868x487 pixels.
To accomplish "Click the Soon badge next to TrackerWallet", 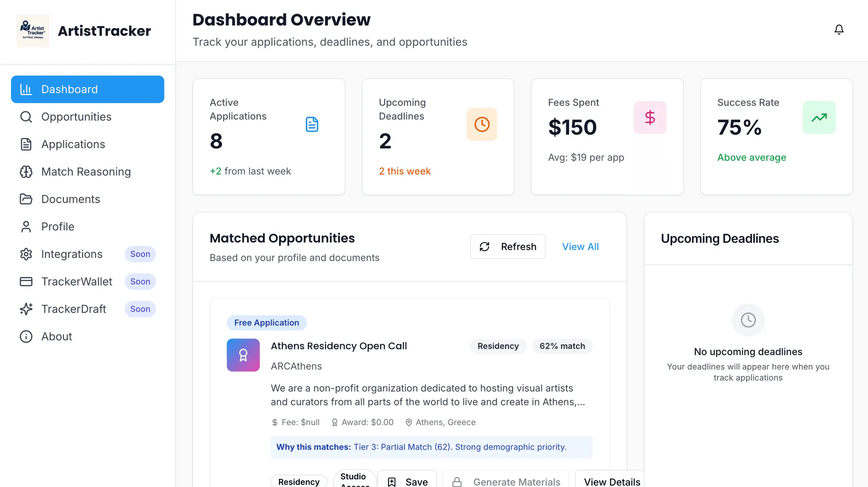I will (x=140, y=282).
